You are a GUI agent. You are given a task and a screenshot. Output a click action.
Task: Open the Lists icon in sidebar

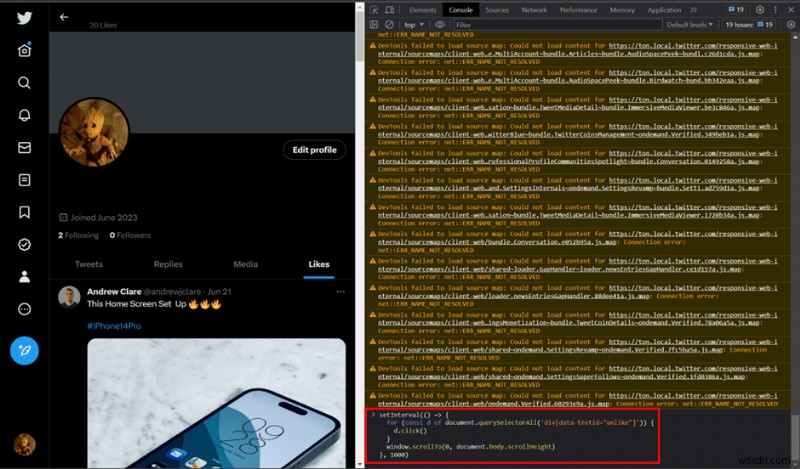coord(24,180)
